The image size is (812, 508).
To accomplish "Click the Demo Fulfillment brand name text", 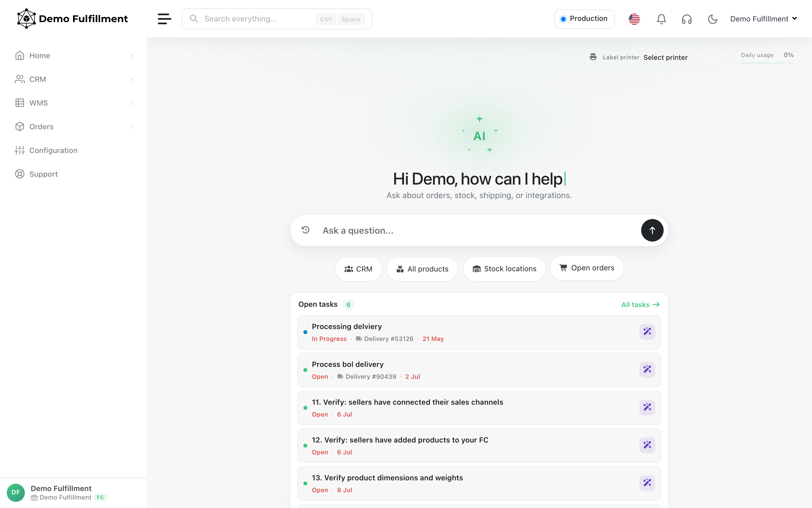I will [83, 19].
